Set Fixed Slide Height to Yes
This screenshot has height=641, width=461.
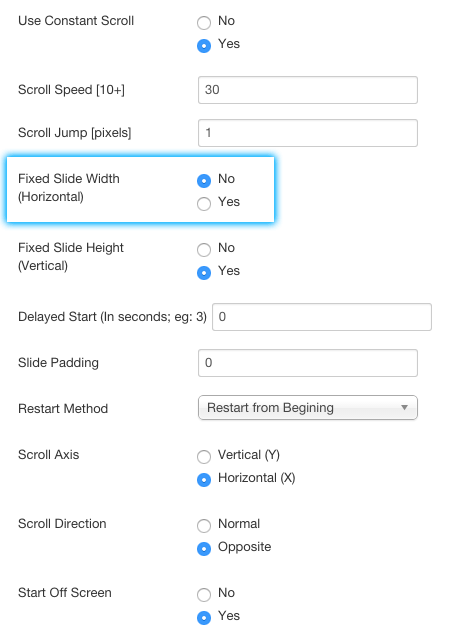[x=204, y=272]
